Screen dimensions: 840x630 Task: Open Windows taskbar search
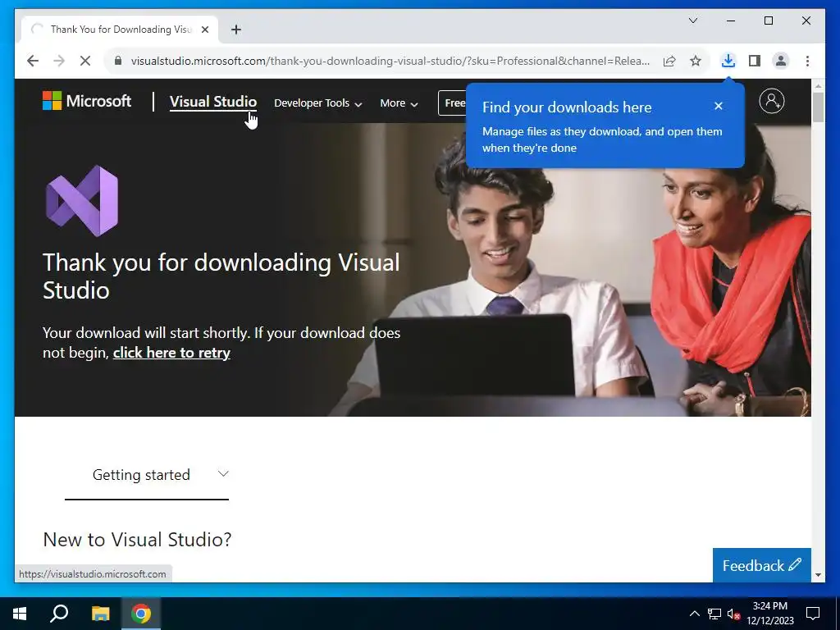point(59,614)
